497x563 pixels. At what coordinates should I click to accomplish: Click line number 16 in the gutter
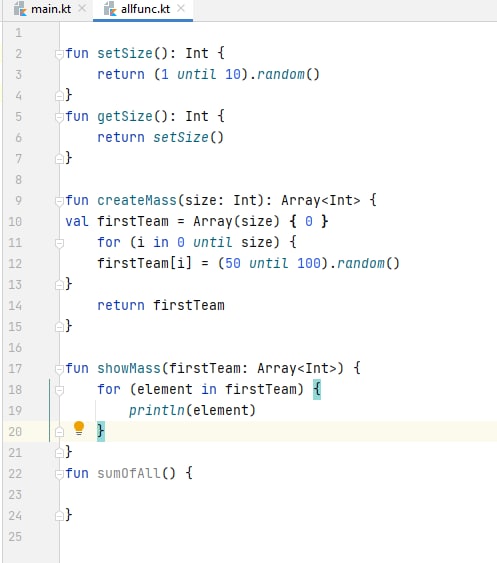tap(15, 348)
